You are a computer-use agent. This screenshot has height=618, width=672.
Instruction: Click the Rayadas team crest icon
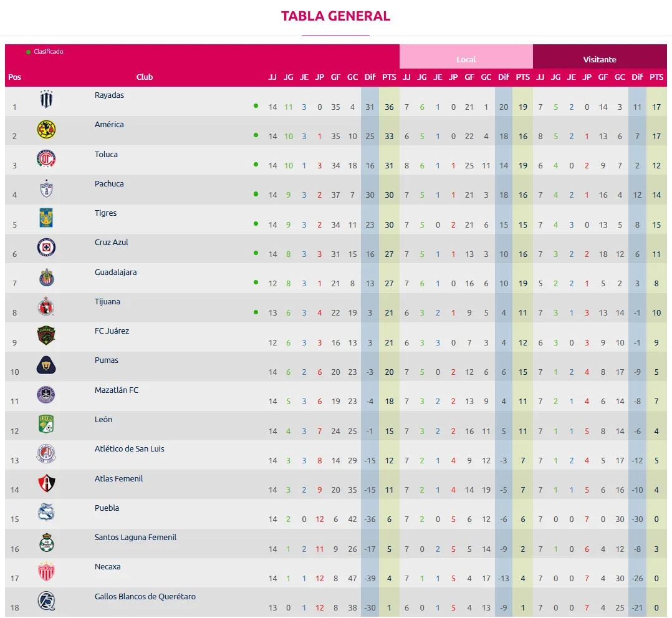47,100
